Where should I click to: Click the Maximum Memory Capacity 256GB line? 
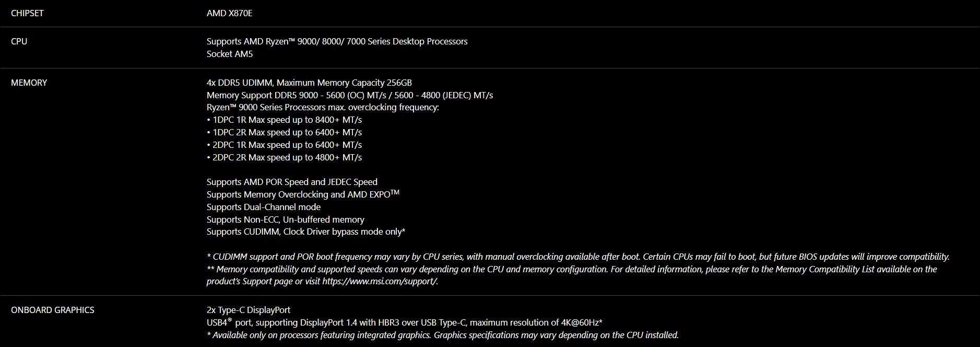pyautogui.click(x=309, y=83)
